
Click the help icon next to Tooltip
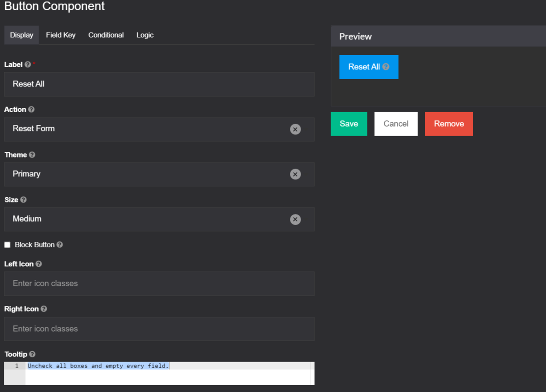pyautogui.click(x=32, y=354)
